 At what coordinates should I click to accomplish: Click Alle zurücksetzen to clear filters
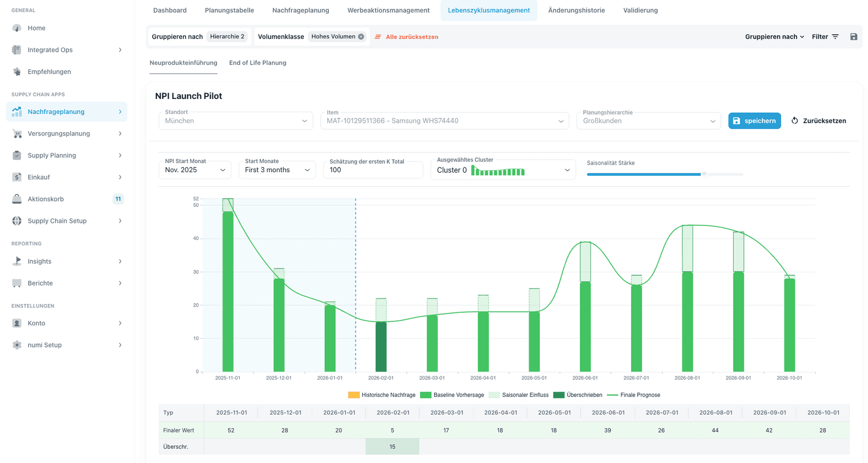pyautogui.click(x=412, y=37)
